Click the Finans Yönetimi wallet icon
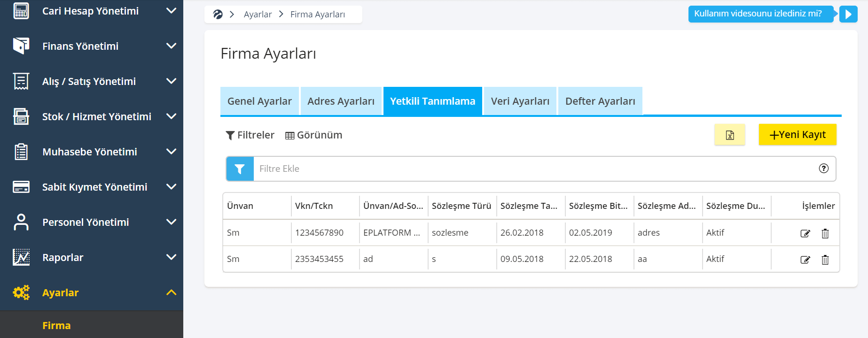The image size is (868, 338). pos(21,46)
